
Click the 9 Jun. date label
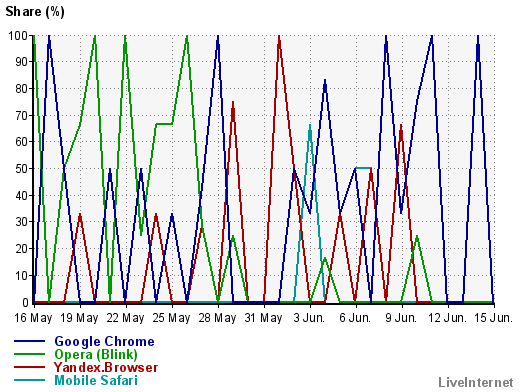click(x=401, y=318)
